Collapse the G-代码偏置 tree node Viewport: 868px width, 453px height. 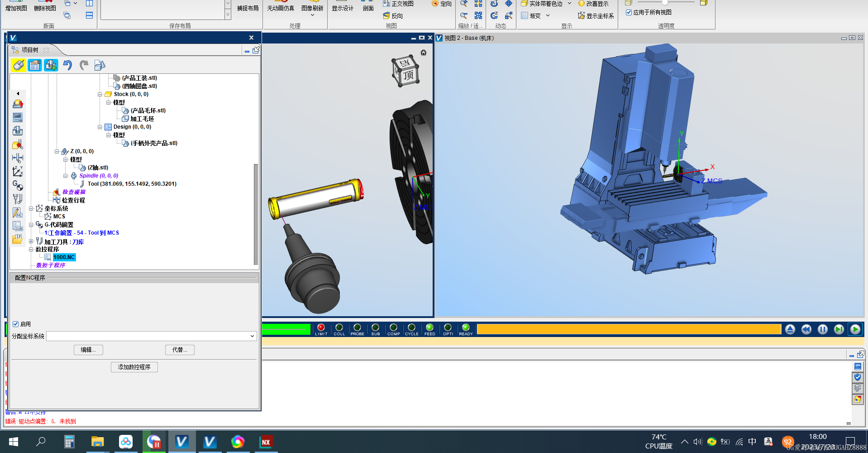(31, 225)
